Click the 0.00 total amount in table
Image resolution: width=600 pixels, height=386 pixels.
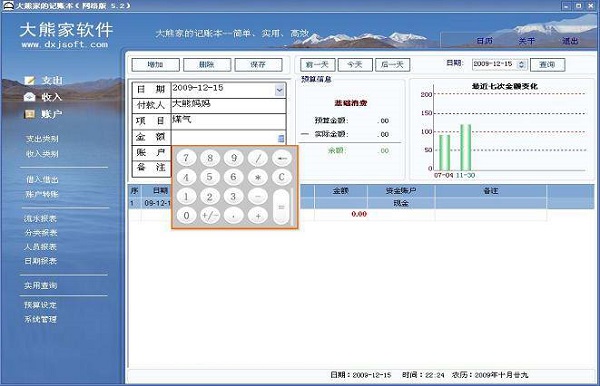pos(359,214)
